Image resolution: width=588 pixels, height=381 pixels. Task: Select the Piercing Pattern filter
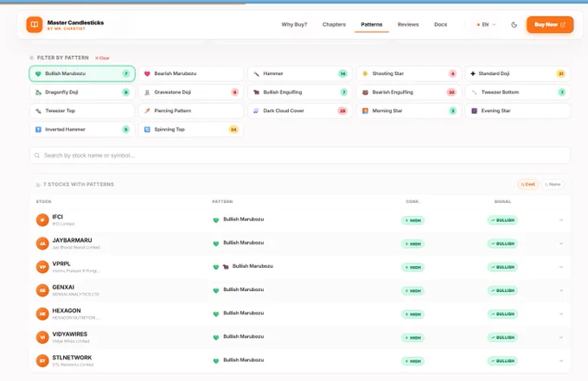point(191,111)
